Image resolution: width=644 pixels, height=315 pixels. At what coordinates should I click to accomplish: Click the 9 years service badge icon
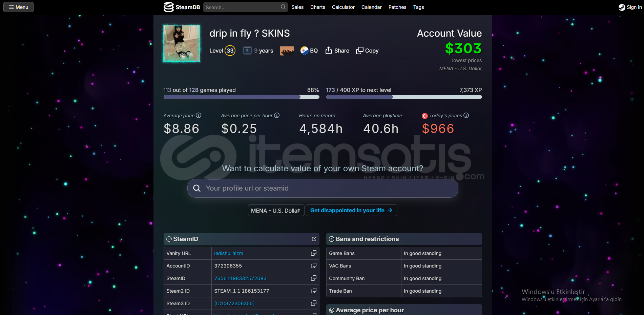tap(247, 51)
